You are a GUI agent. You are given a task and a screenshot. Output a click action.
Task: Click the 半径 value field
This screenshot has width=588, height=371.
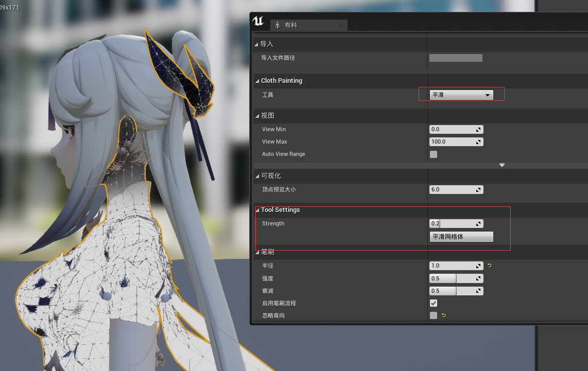pyautogui.click(x=456, y=266)
